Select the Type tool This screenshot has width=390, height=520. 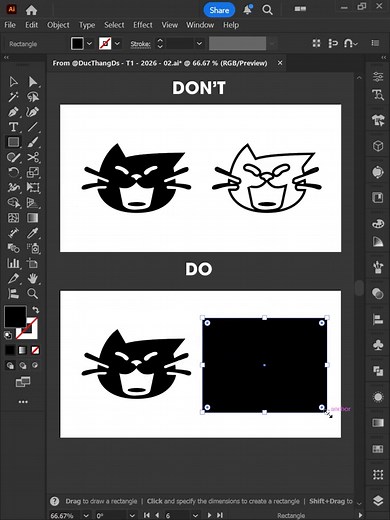[13, 127]
